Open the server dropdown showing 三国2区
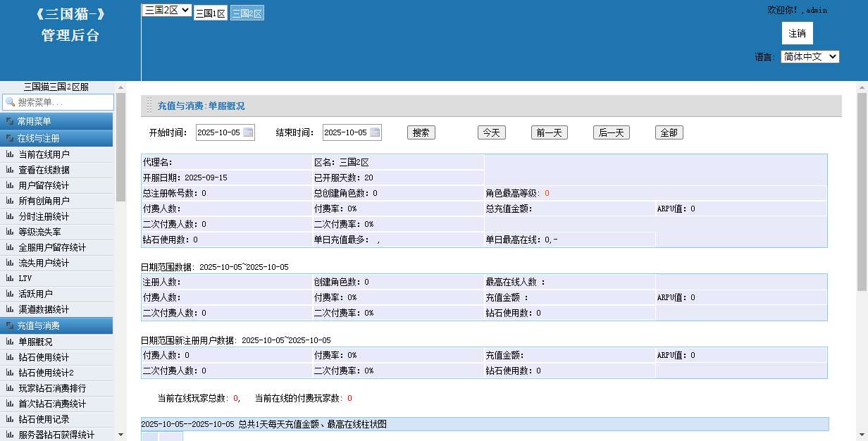 [166, 9]
